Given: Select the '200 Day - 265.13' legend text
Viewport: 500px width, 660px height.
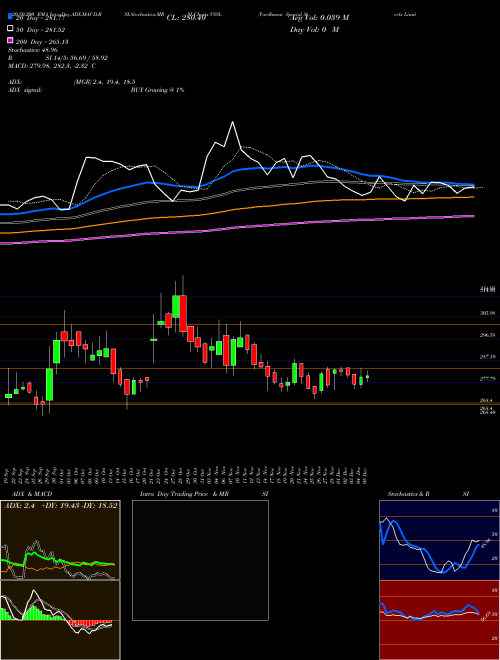Looking at the screenshot, I should [x=43, y=42].
